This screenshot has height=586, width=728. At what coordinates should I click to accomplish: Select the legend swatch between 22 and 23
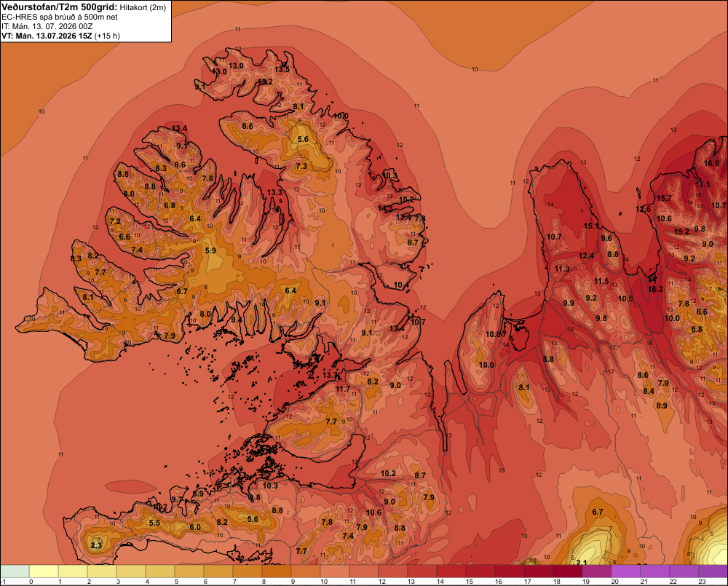(684, 571)
